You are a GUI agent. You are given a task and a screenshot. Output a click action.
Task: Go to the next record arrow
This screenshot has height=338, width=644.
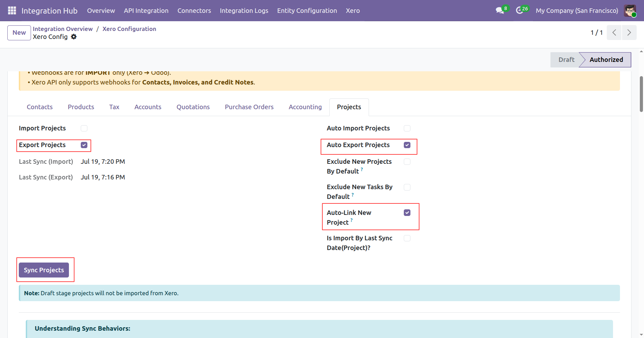[x=629, y=32]
